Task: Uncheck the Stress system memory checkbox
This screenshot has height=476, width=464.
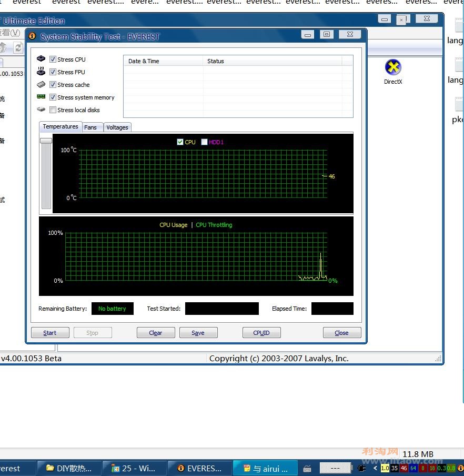Action: 53,97
